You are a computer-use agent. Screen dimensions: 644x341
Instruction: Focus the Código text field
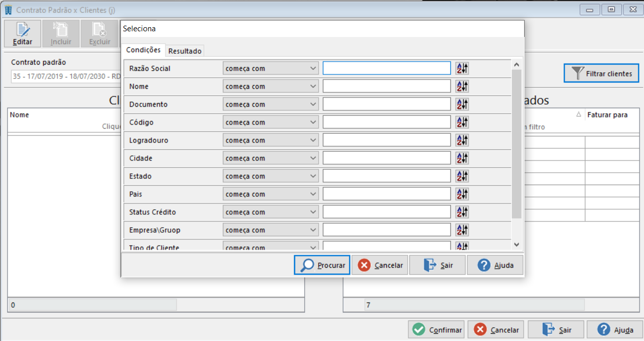pos(387,122)
